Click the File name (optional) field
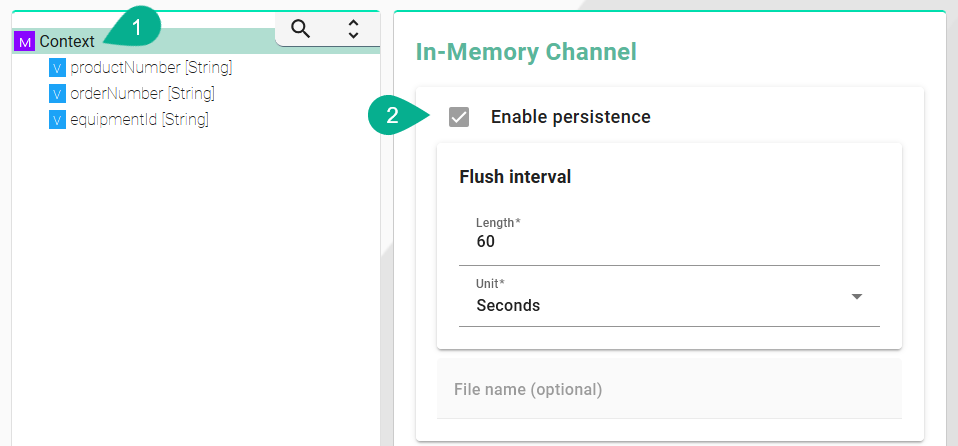 point(668,389)
